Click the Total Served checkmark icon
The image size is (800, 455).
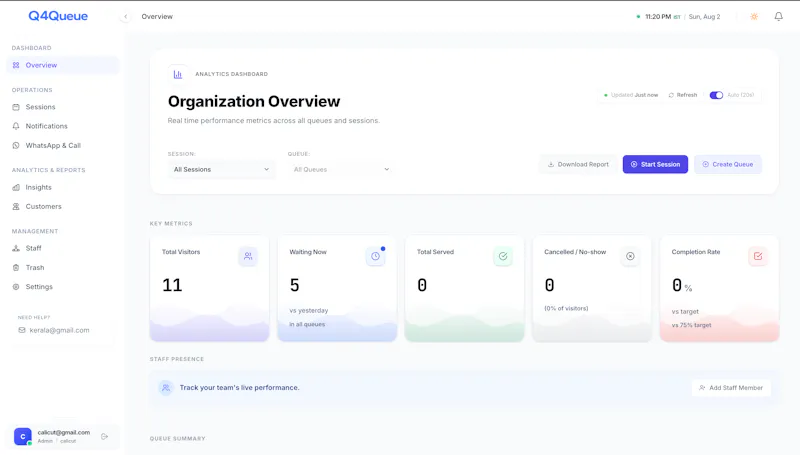[x=503, y=256]
